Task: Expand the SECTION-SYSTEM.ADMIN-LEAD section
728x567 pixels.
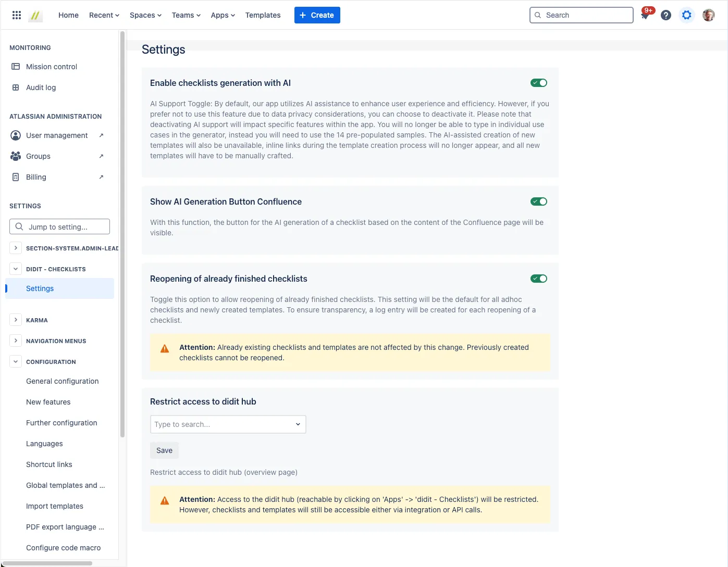Action: (x=16, y=248)
